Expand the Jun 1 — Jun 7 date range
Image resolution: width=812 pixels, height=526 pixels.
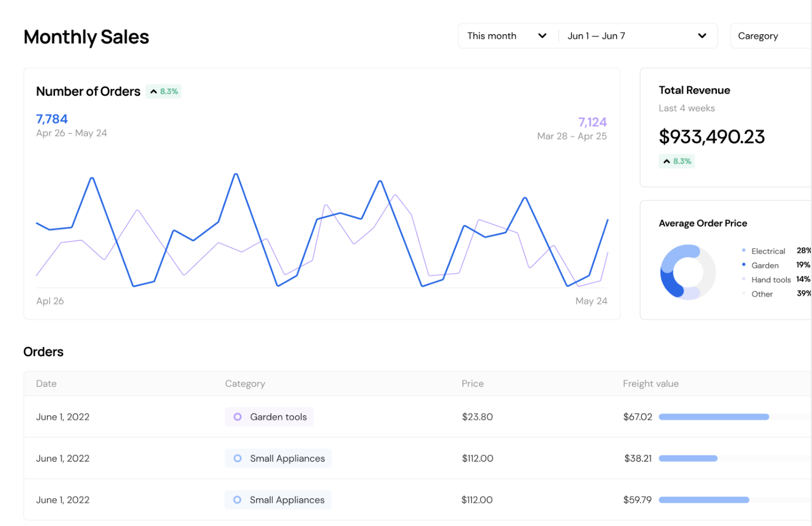click(637, 36)
